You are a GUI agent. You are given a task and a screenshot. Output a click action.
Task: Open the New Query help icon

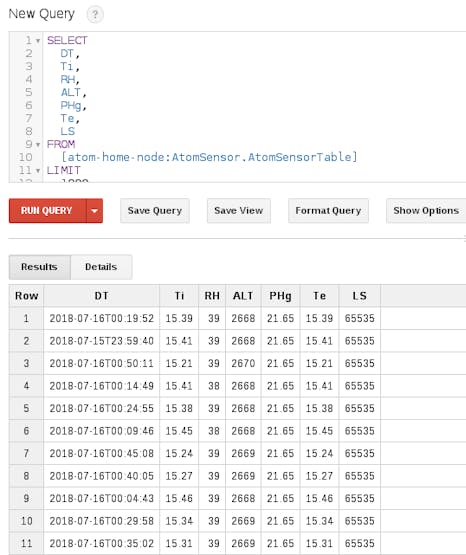95,15
